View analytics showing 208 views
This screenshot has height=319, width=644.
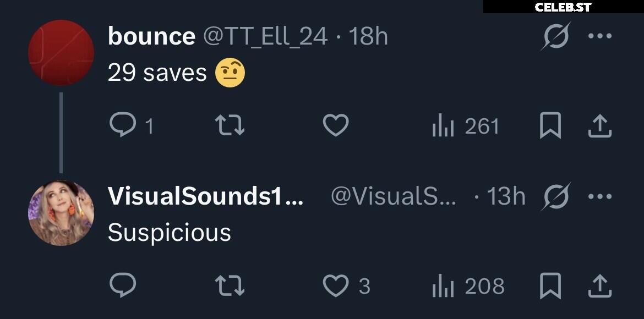[x=468, y=286]
